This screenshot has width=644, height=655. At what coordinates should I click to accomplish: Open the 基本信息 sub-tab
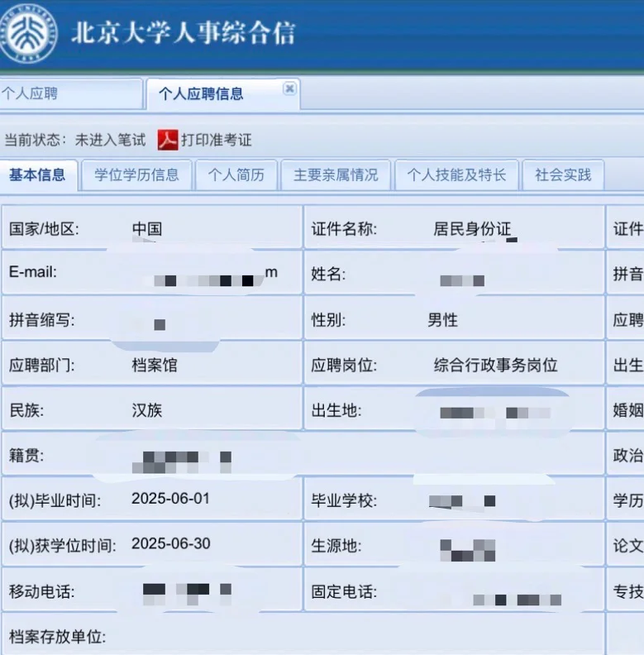(37, 175)
